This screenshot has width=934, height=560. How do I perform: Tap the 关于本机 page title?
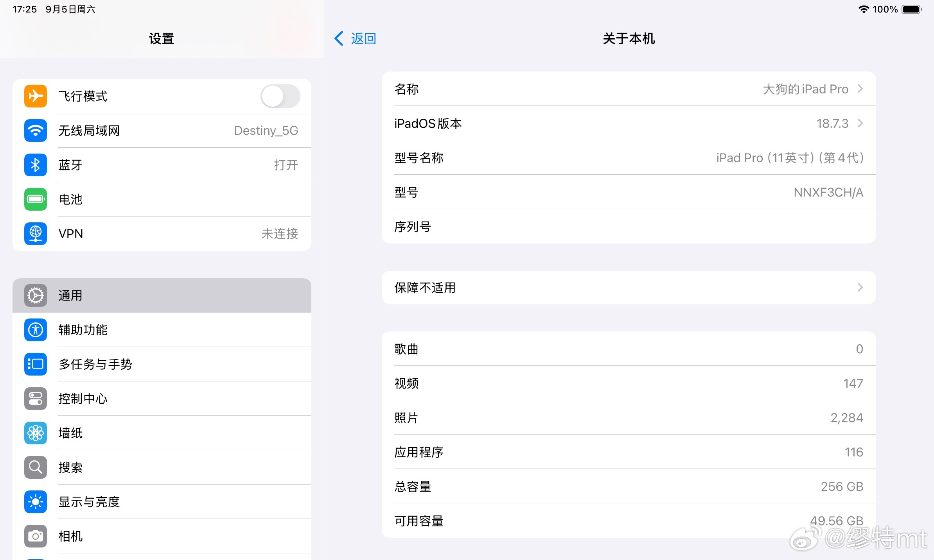click(629, 38)
